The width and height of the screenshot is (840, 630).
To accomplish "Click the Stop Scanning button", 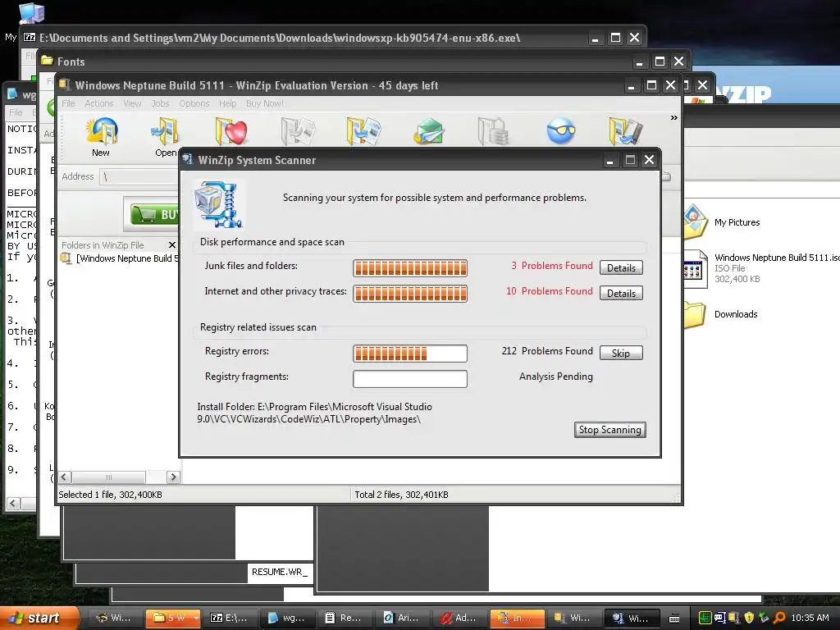I will (609, 430).
